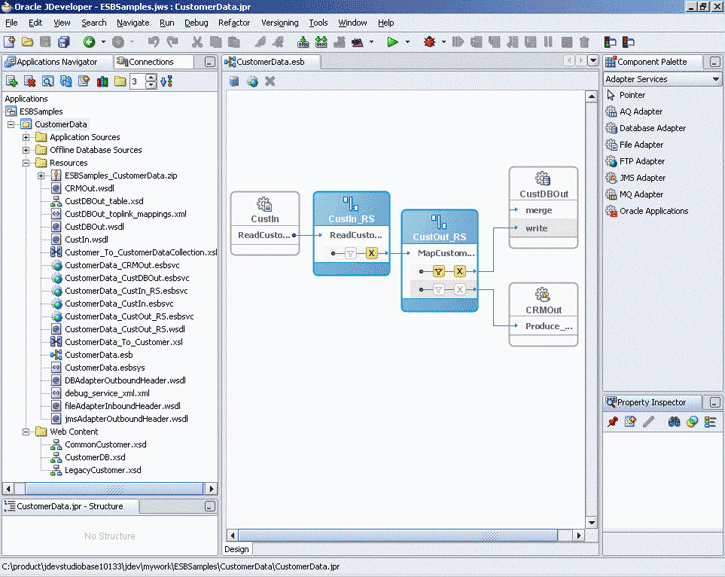
Task: Click the yellow filter icon in CustOut_RS
Action: click(438, 271)
